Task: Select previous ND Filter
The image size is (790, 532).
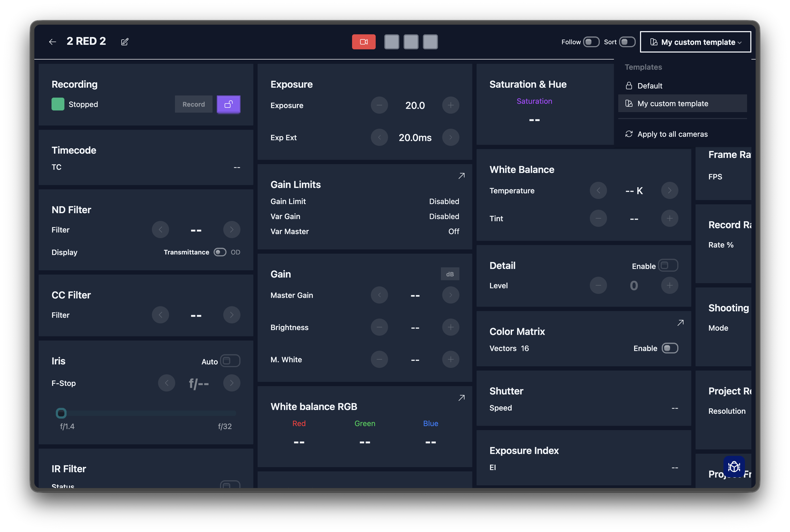Action: coord(160,230)
